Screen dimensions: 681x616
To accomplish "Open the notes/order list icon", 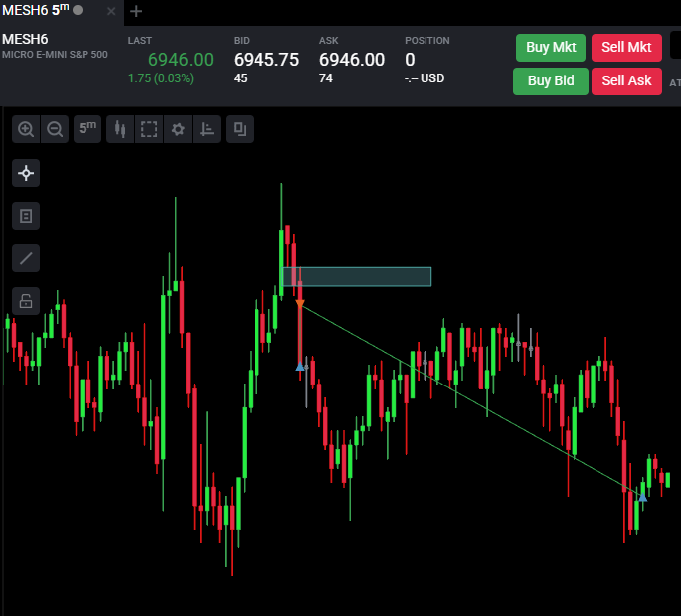I will [26, 216].
